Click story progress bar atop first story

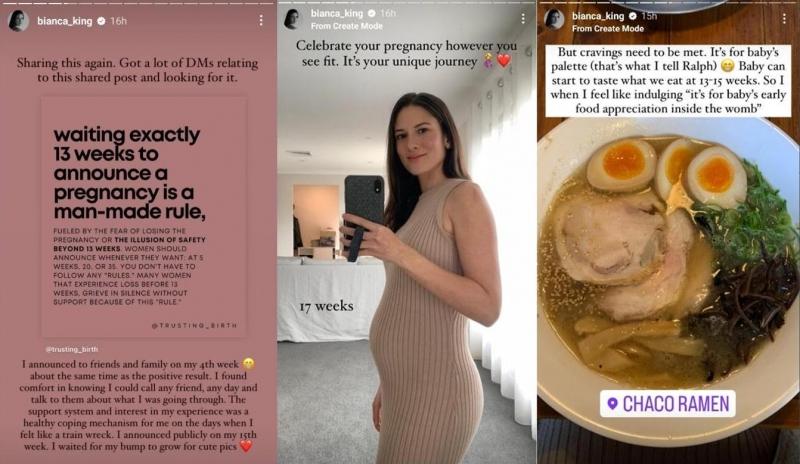139,2
